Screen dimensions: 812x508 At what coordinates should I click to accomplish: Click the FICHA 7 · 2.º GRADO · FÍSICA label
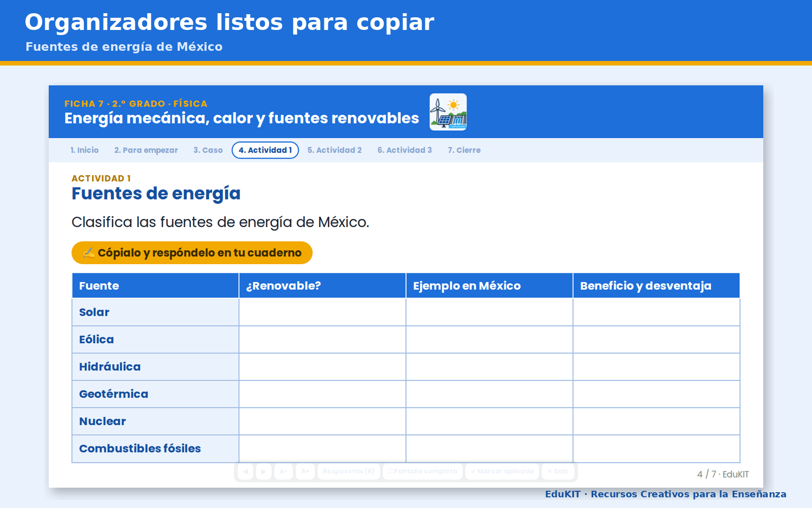tap(136, 104)
